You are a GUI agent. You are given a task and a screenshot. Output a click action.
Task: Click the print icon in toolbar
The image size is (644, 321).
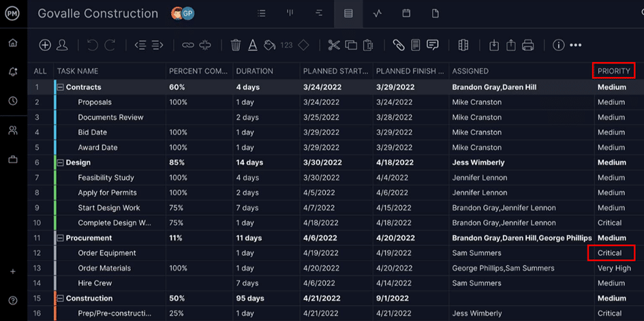(x=527, y=45)
